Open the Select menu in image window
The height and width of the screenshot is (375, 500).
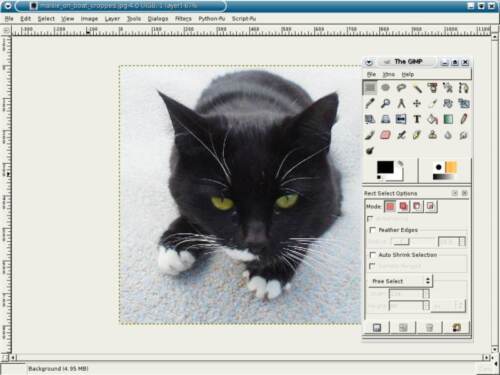46,19
